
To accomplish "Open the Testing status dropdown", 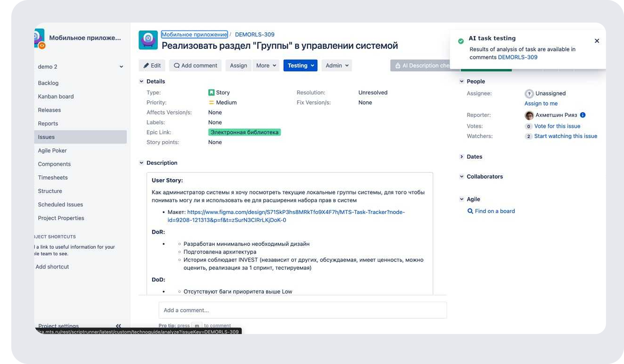I will (300, 66).
